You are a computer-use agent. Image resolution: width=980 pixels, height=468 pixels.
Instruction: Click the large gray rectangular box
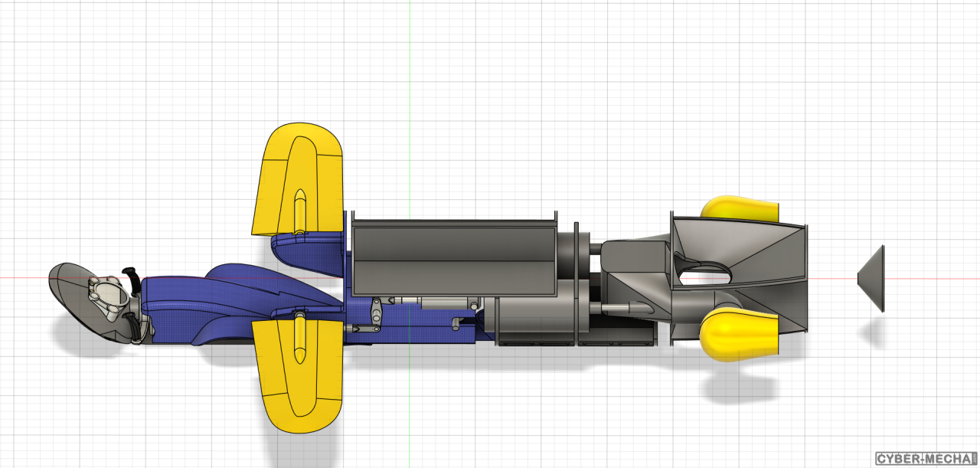(x=452, y=257)
